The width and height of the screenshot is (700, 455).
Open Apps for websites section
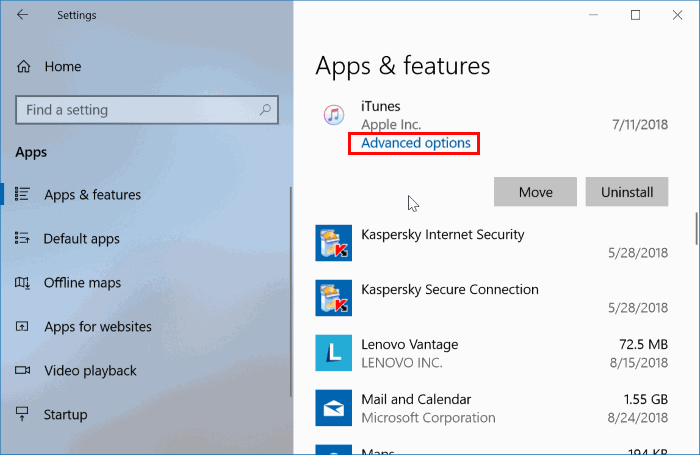point(98,326)
